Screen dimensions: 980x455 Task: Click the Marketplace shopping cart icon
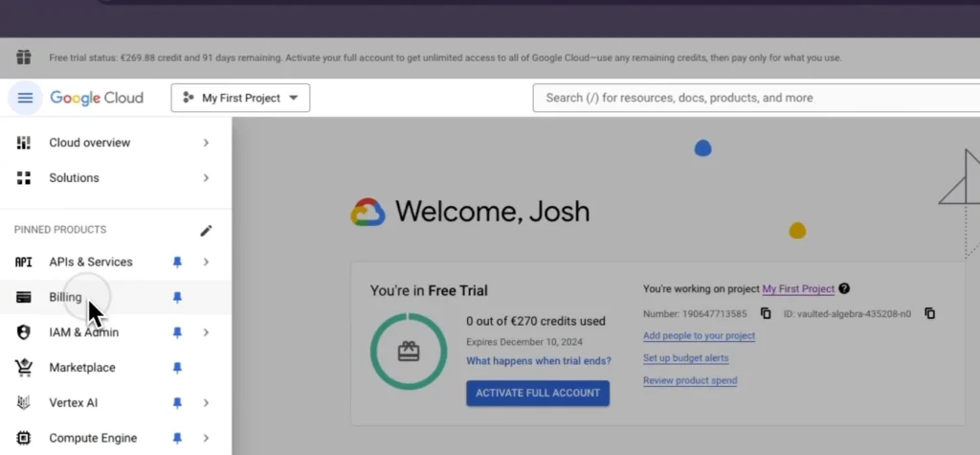(x=24, y=368)
